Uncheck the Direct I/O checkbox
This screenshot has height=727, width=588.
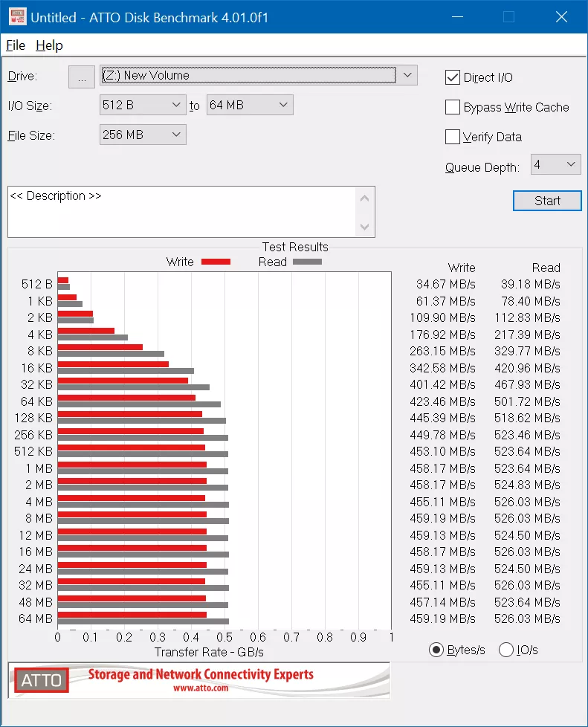coord(453,77)
